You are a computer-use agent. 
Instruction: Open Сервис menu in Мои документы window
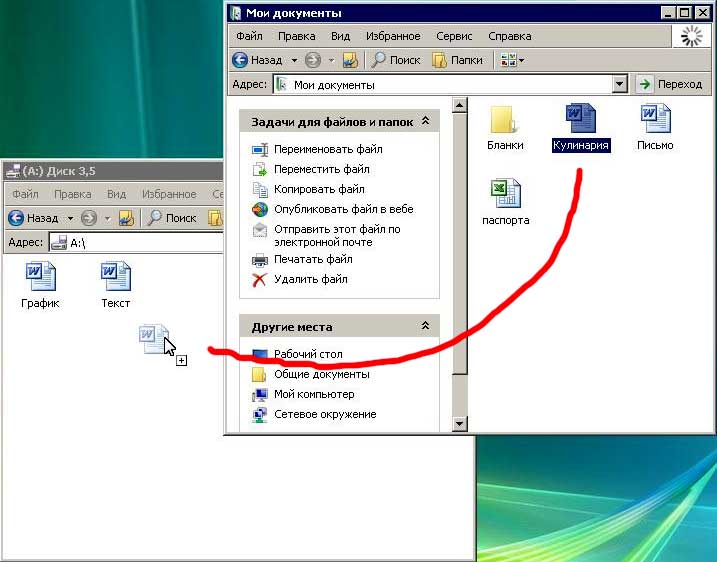[x=454, y=36]
